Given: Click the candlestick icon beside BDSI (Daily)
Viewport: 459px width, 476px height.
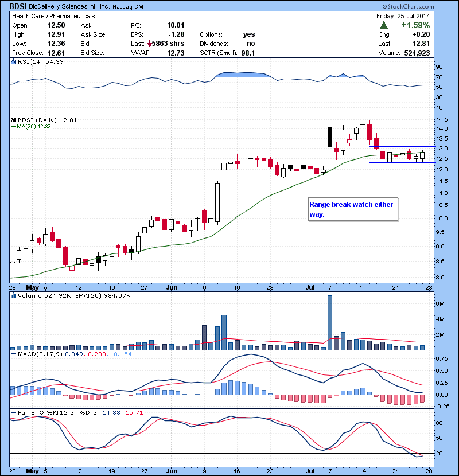Looking at the screenshot, I should point(13,120).
